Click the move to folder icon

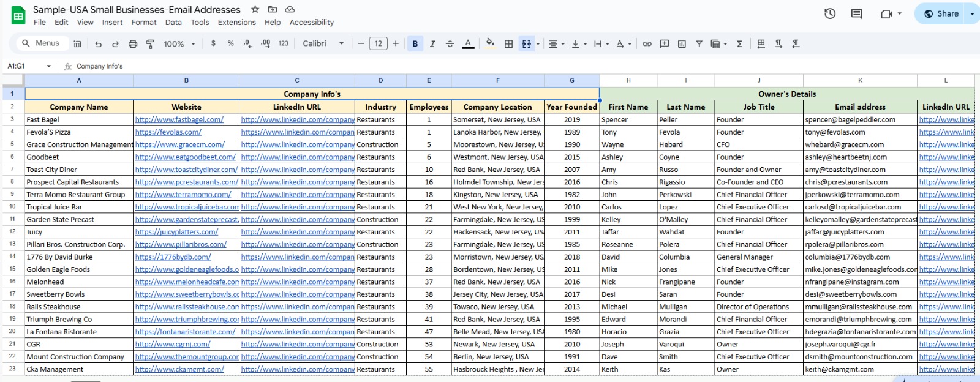pos(273,10)
